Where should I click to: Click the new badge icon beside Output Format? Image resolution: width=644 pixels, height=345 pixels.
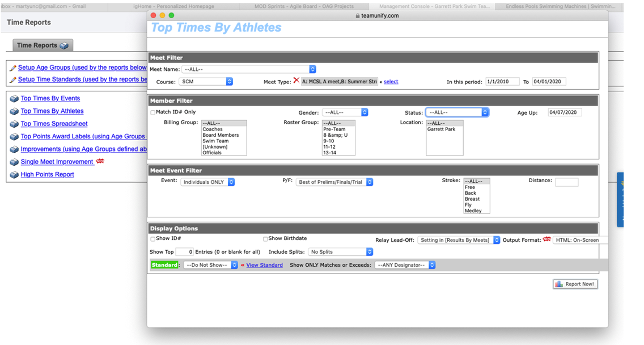pos(546,239)
